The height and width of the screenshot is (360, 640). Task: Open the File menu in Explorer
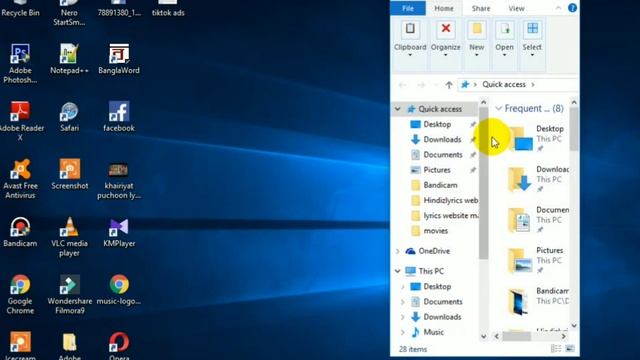pos(408,8)
